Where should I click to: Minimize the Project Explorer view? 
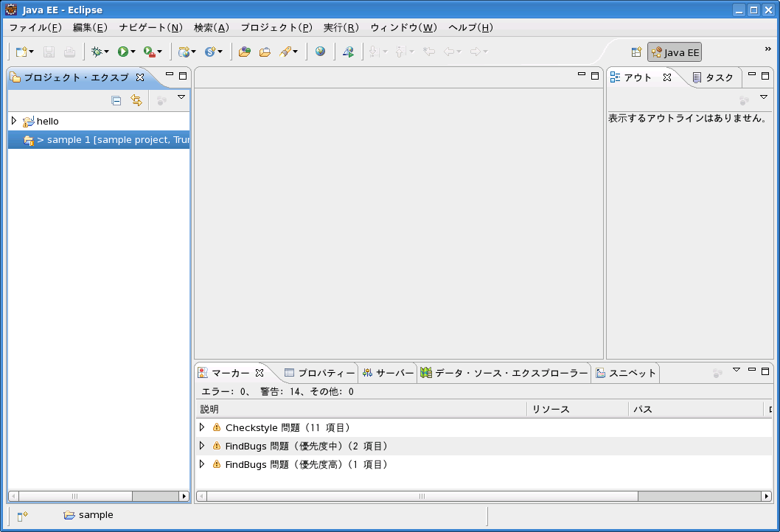click(x=170, y=75)
